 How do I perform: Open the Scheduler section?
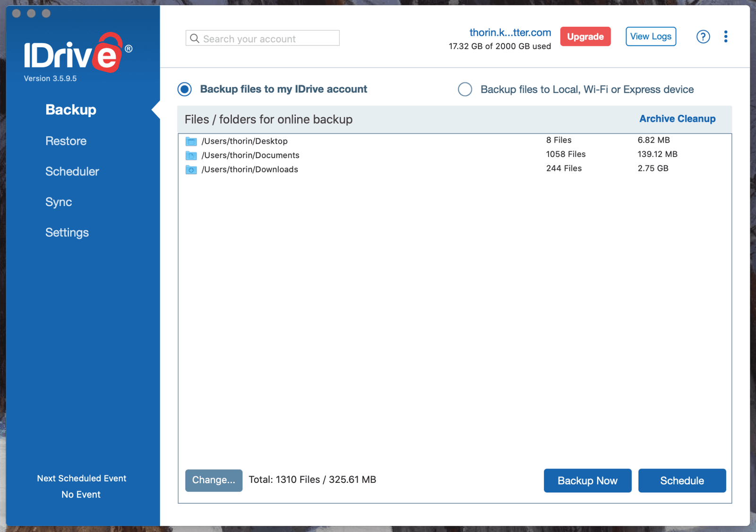[72, 172]
